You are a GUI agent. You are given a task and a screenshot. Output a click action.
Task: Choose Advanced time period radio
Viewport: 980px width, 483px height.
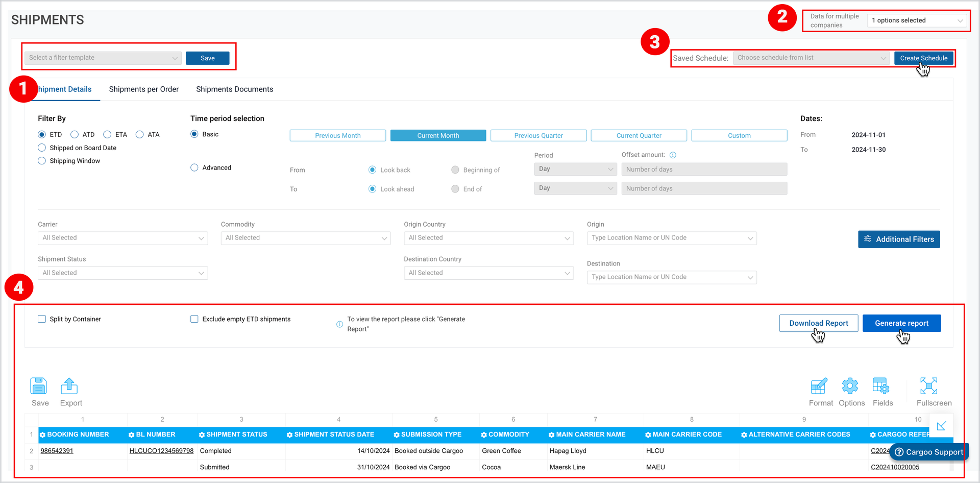194,167
